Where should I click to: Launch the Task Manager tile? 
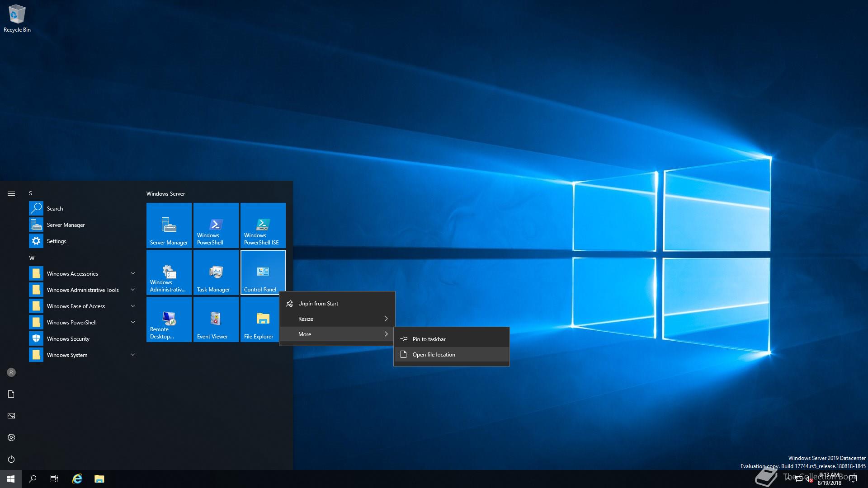(216, 272)
